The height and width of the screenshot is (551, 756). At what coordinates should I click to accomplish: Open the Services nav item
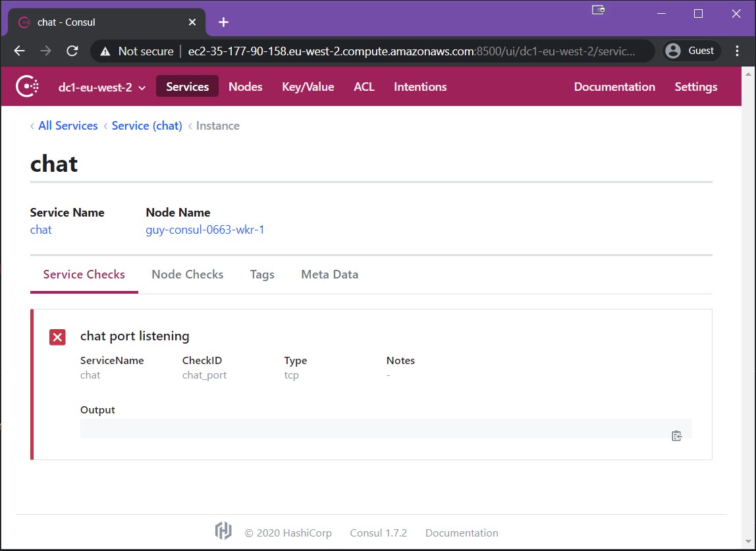tap(187, 86)
